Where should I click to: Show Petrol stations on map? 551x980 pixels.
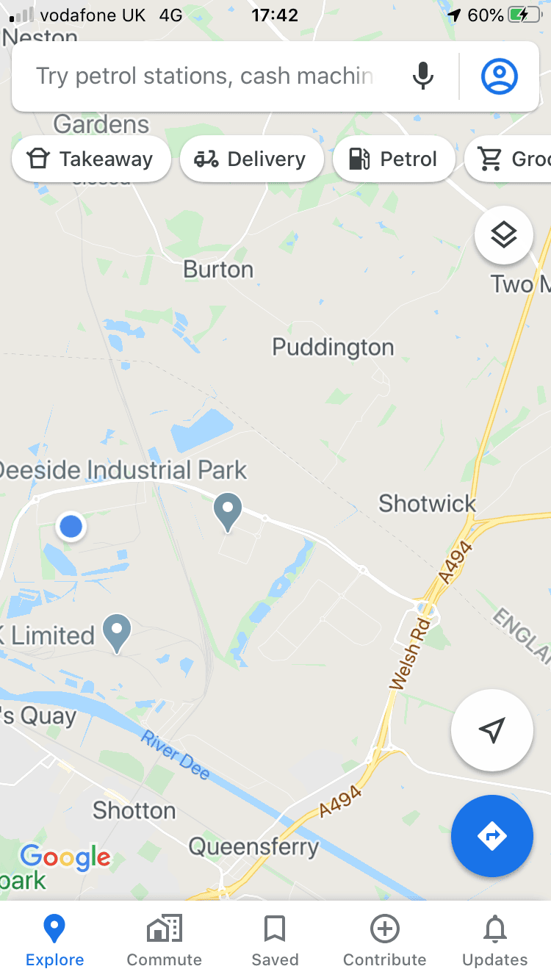click(394, 159)
